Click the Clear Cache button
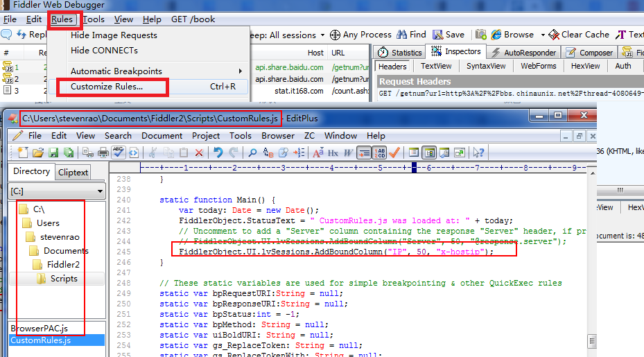Screen dimensions: 644x357 [x=579, y=35]
